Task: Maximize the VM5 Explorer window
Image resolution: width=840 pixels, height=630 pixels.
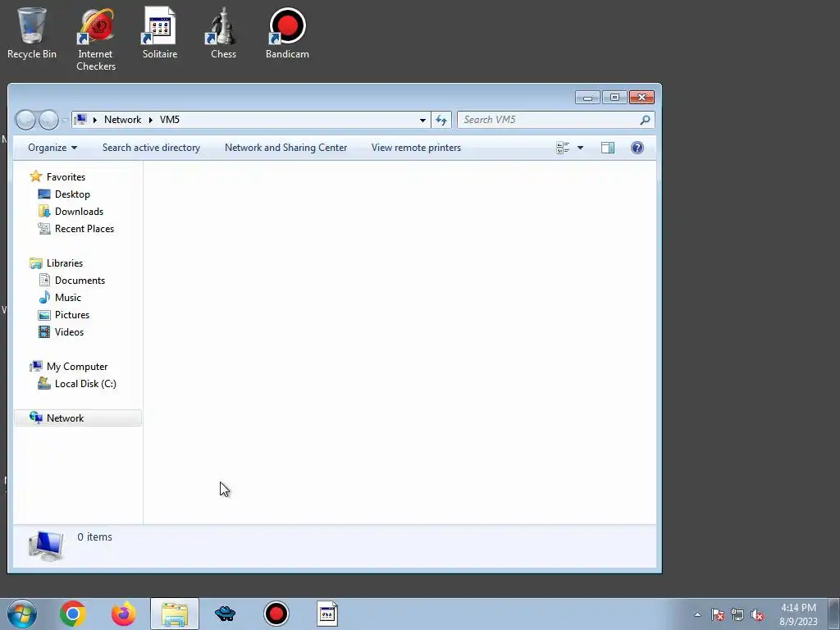Action: (x=614, y=98)
